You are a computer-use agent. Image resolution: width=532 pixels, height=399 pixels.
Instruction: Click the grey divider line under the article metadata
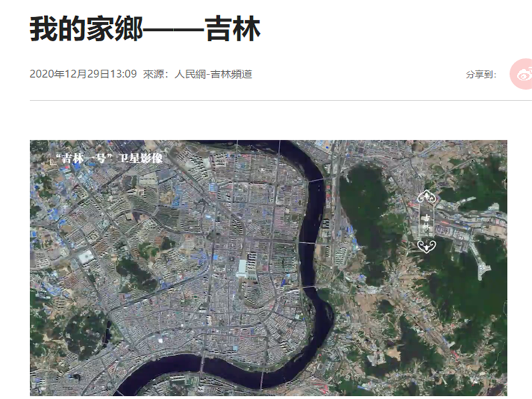(x=281, y=101)
